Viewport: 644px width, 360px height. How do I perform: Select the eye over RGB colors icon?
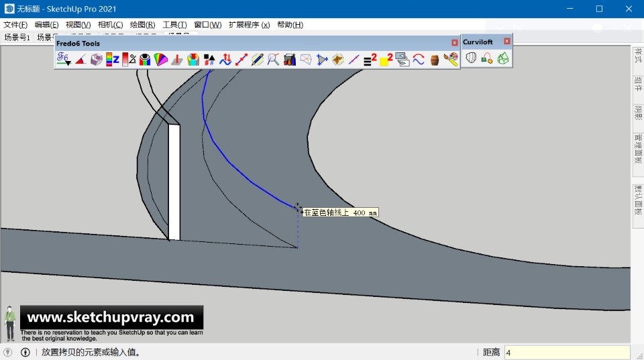coord(145,60)
